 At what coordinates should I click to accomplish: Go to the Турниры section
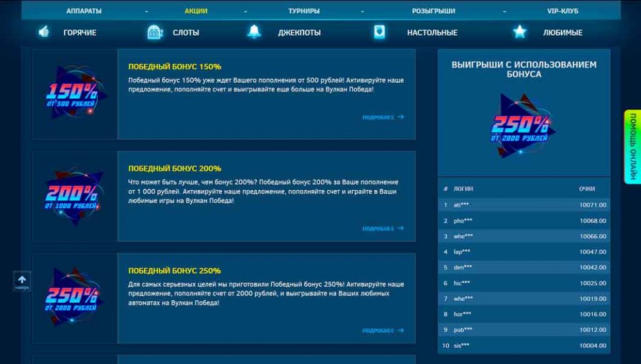tap(304, 11)
